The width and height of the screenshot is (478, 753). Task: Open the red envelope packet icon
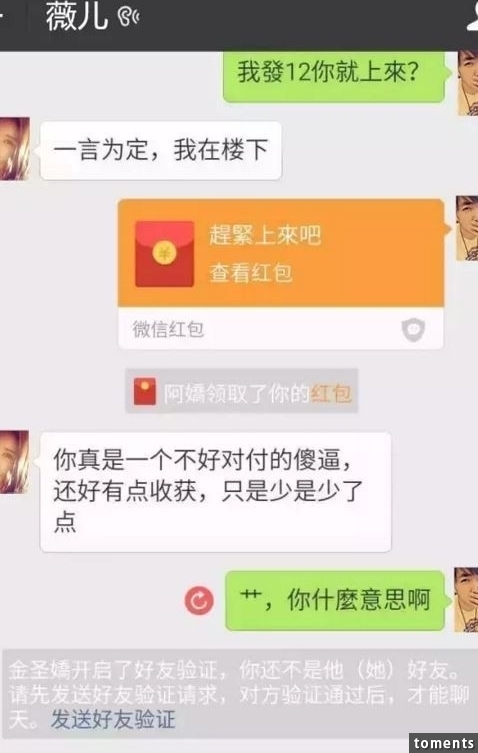pyautogui.click(x=164, y=254)
